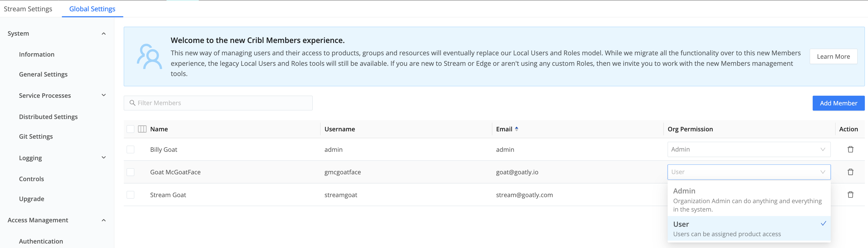Image resolution: width=868 pixels, height=248 pixels.
Task: Sort members by Email arrow icon
Action: coord(517,129)
